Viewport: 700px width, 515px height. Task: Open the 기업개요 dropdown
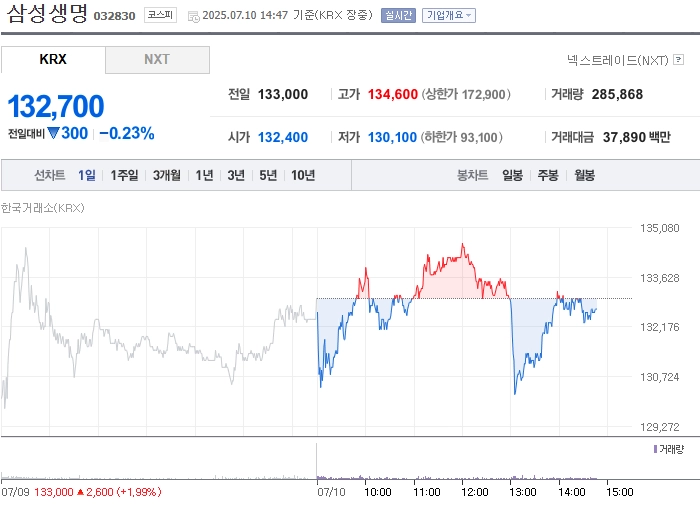[449, 16]
